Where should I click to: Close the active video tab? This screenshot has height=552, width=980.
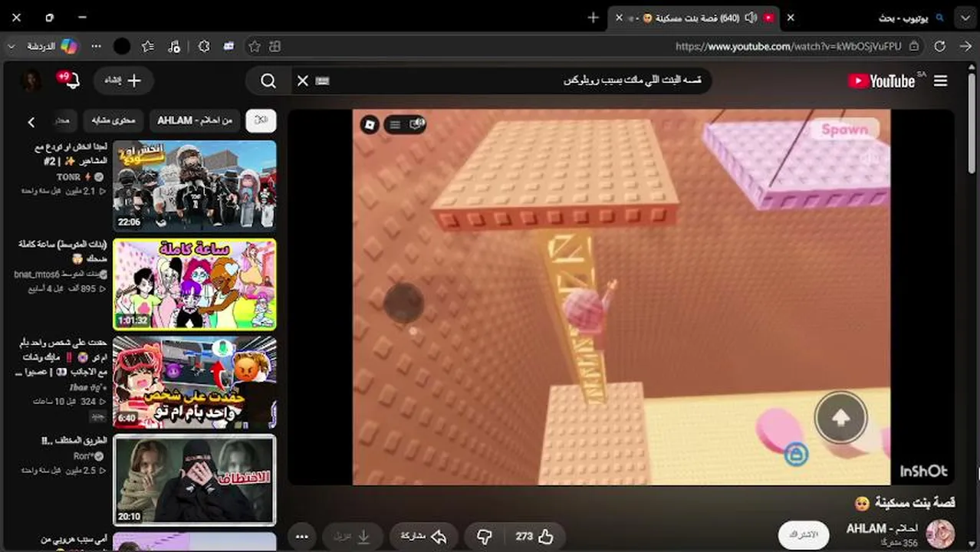pyautogui.click(x=620, y=18)
